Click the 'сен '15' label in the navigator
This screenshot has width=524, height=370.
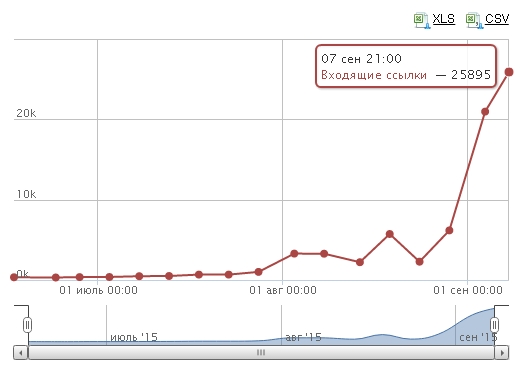pos(478,337)
